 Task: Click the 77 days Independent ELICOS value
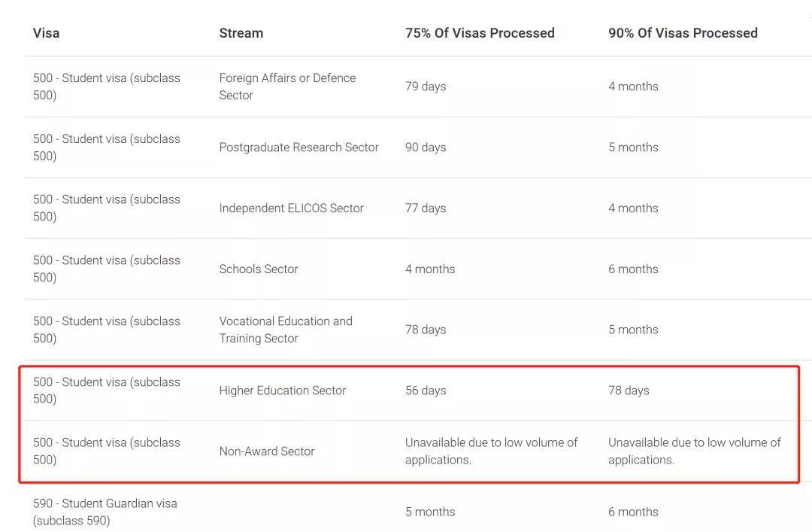point(426,208)
